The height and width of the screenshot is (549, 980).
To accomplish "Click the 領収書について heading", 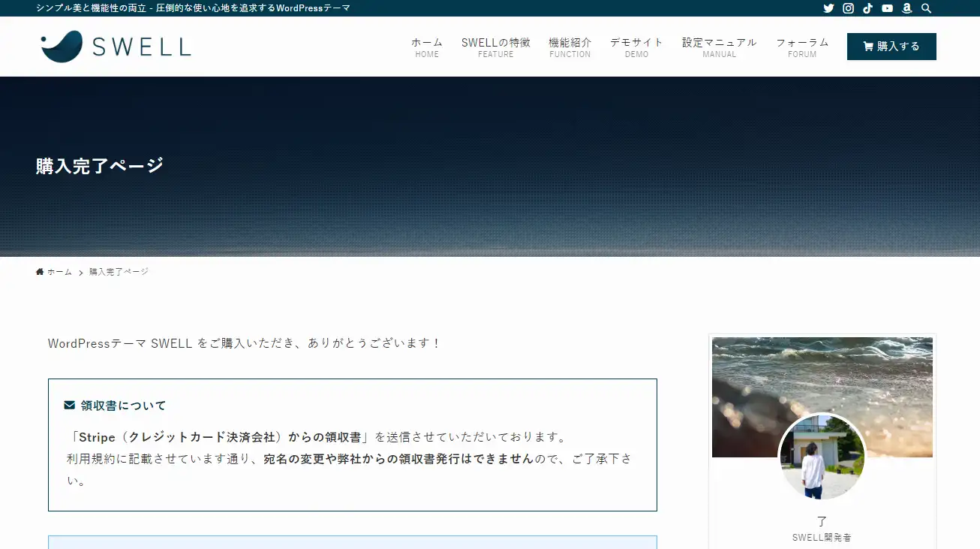I will [123, 406].
